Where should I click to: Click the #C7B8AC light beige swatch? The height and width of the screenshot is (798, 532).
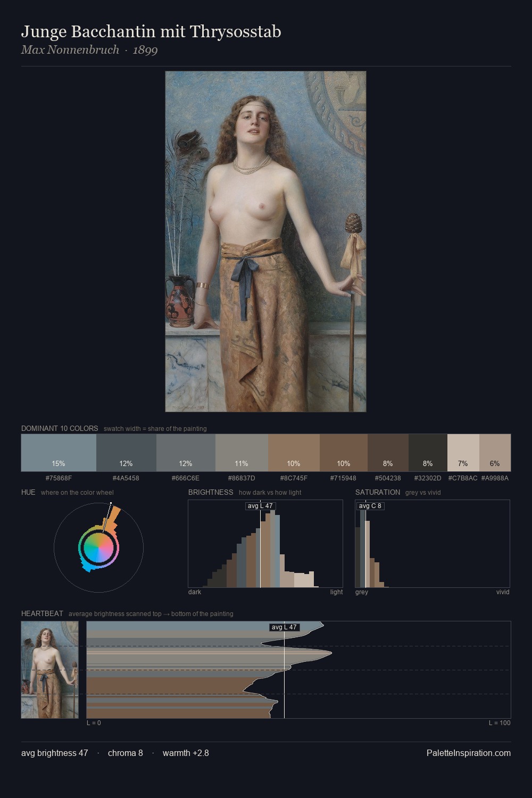(x=463, y=453)
